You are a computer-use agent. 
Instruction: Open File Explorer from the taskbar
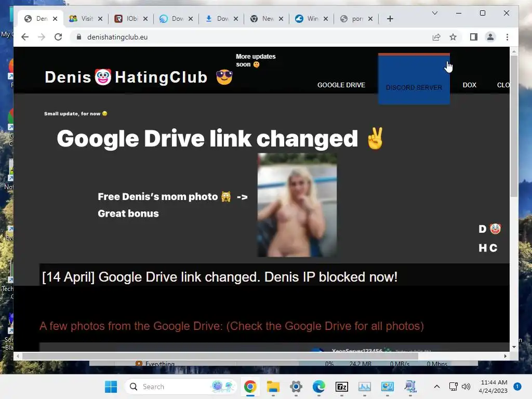pos(273,387)
